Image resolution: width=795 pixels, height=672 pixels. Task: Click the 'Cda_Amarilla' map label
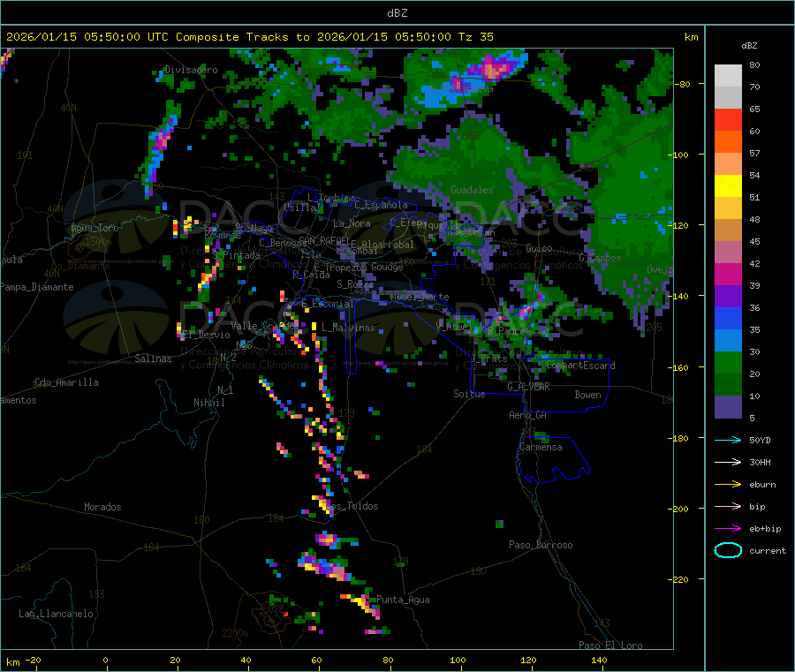point(66,382)
